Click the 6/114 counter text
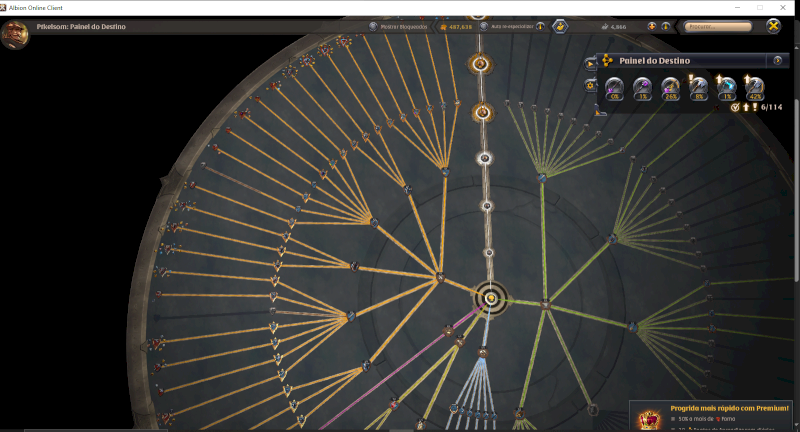 point(771,107)
